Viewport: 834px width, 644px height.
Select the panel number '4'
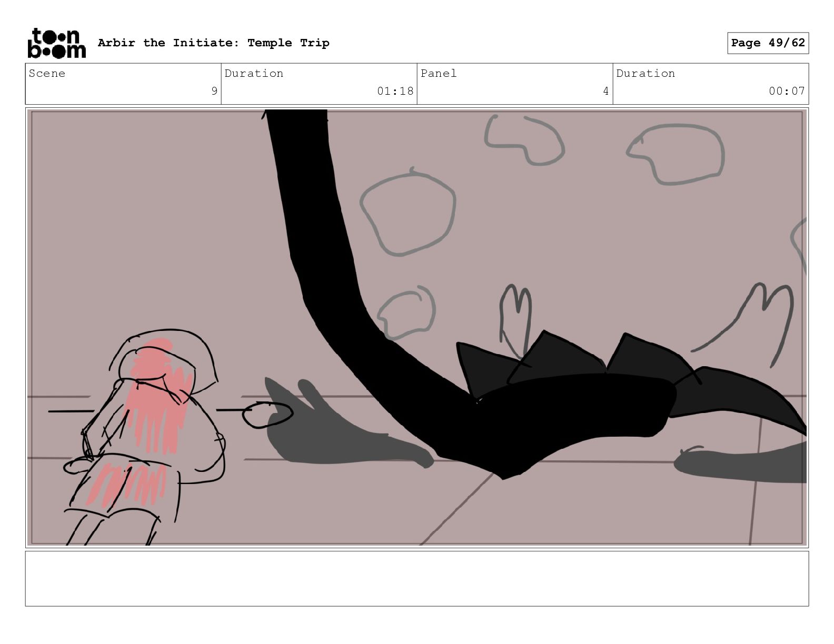click(605, 91)
